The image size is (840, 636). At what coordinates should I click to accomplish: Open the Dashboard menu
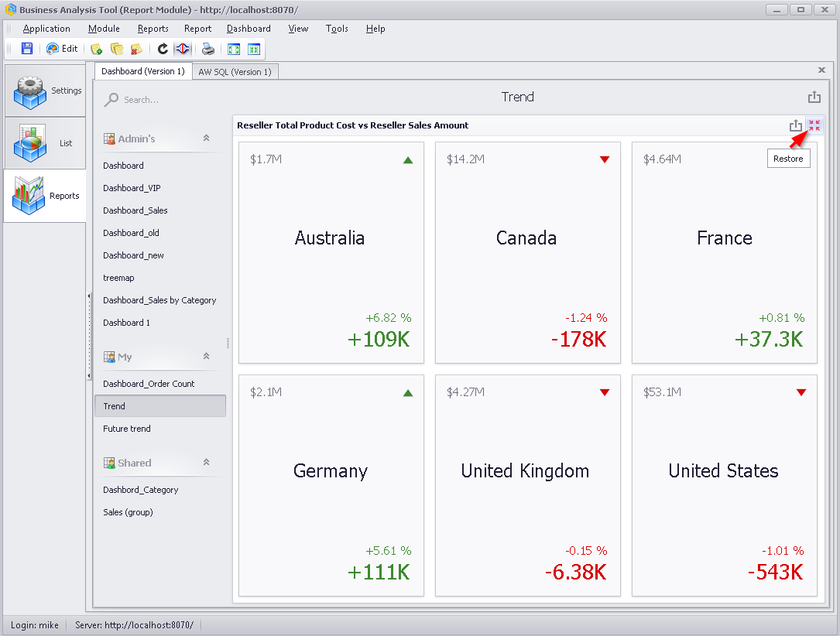[x=249, y=29]
